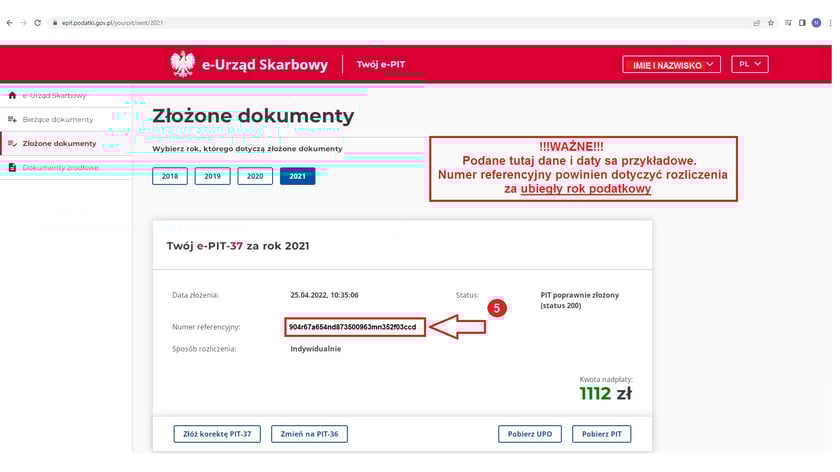
Task: Go back with browser back arrow
Action: [10, 23]
